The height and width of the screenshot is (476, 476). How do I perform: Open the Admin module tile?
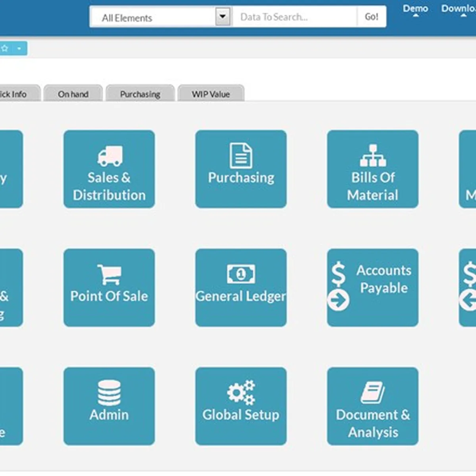(109, 406)
